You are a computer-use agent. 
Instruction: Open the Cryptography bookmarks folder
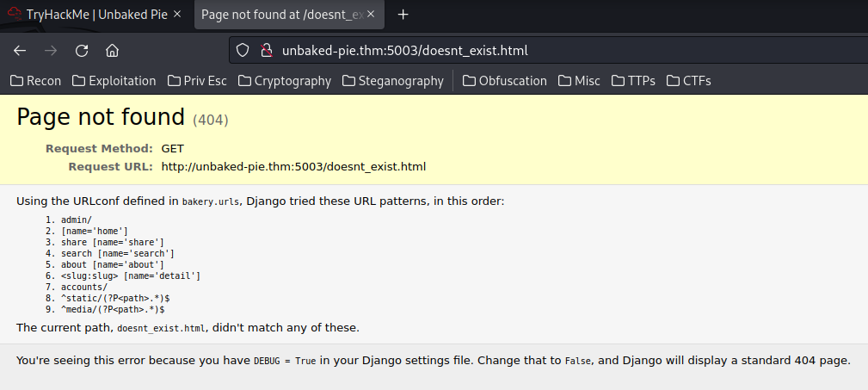[285, 81]
